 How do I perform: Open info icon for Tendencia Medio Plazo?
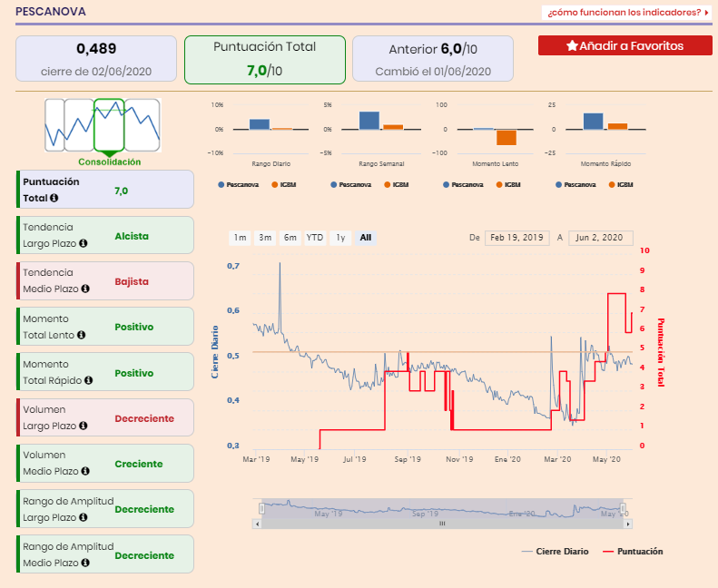[85, 289]
